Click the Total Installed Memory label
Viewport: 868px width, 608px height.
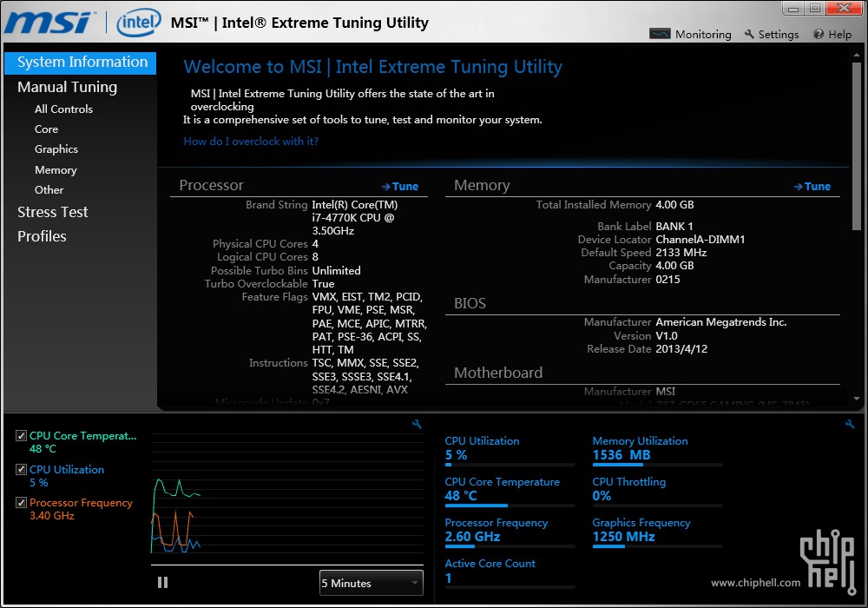point(594,205)
